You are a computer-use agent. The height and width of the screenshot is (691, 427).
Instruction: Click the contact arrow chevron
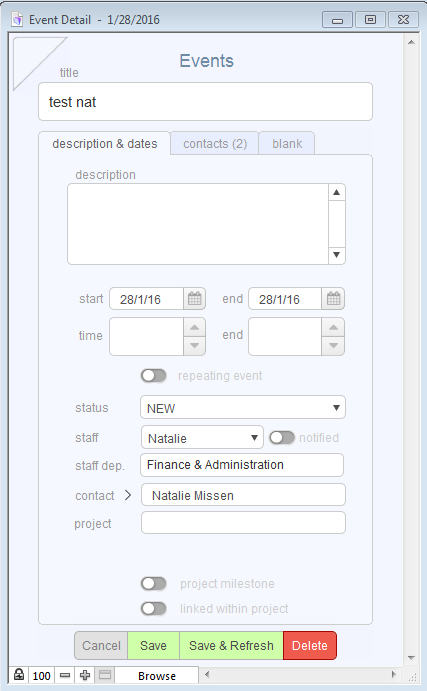[x=128, y=495]
